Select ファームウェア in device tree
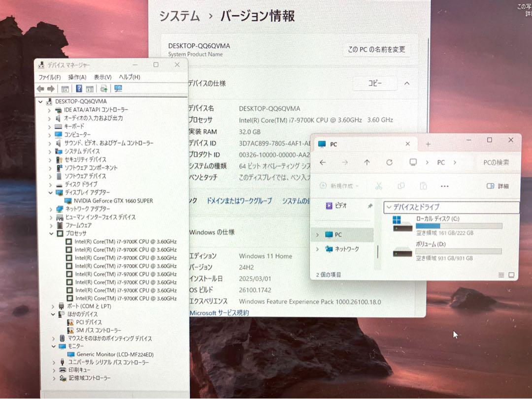532x399 pixels. point(78,225)
